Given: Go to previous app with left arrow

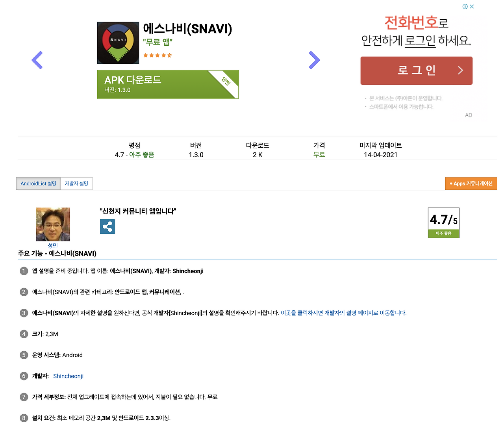Looking at the screenshot, I should [x=37, y=60].
